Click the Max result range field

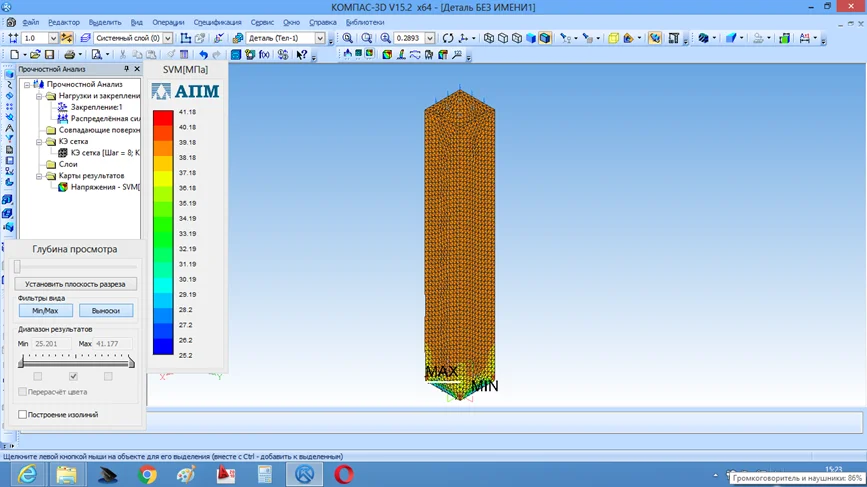click(113, 344)
